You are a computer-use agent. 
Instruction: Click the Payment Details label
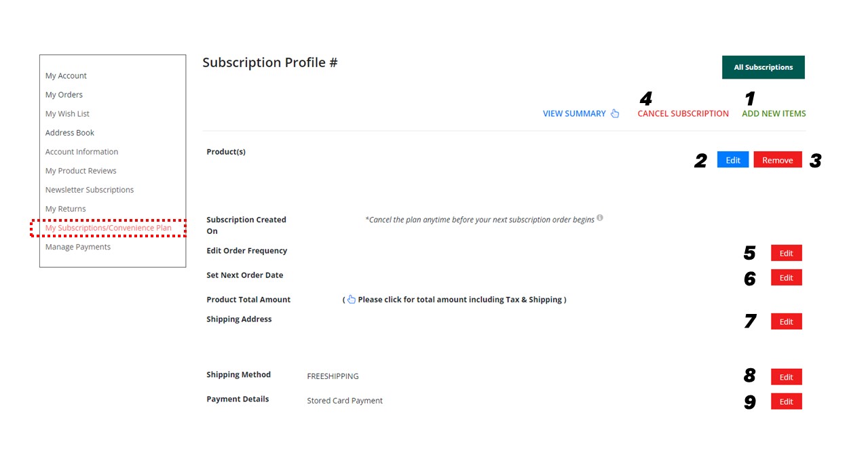(x=238, y=399)
